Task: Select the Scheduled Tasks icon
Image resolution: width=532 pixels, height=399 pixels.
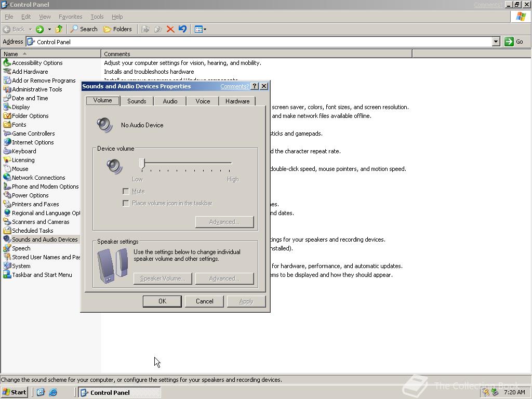Action: tap(7, 230)
